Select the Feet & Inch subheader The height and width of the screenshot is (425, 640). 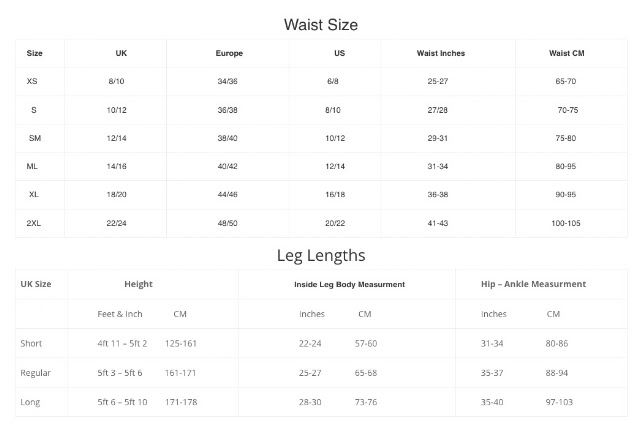click(120, 314)
